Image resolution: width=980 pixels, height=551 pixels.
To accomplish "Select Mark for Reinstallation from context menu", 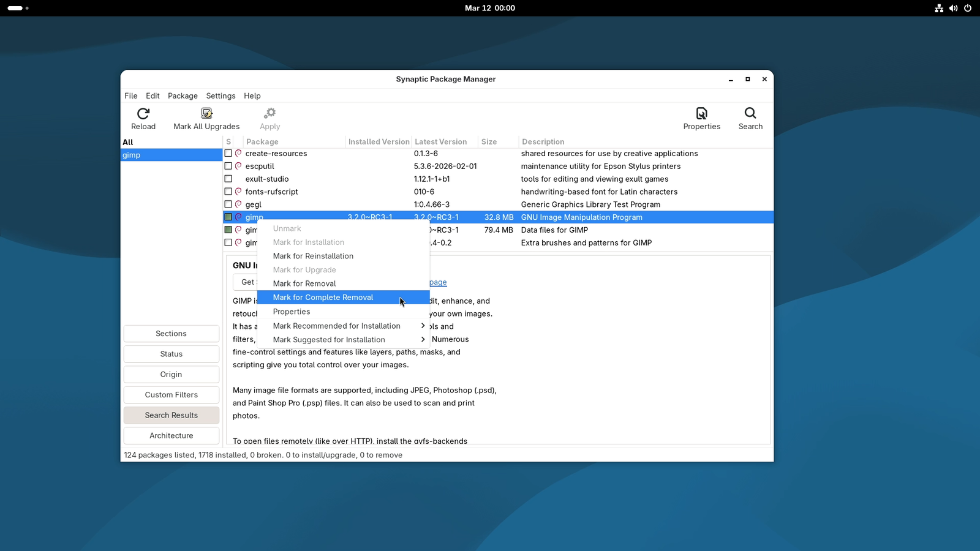I will tap(313, 257).
